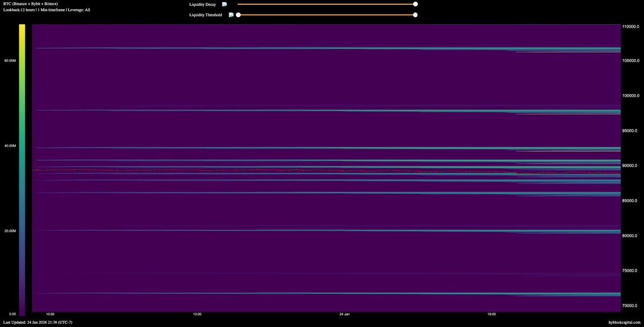Image resolution: width=644 pixels, height=327 pixels.
Task: Click the Last Updated timestamp text
Action: (x=38, y=323)
